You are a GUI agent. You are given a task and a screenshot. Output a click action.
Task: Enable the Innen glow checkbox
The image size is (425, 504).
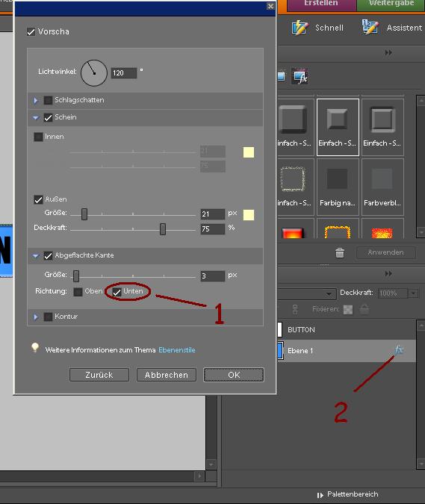[x=38, y=137]
